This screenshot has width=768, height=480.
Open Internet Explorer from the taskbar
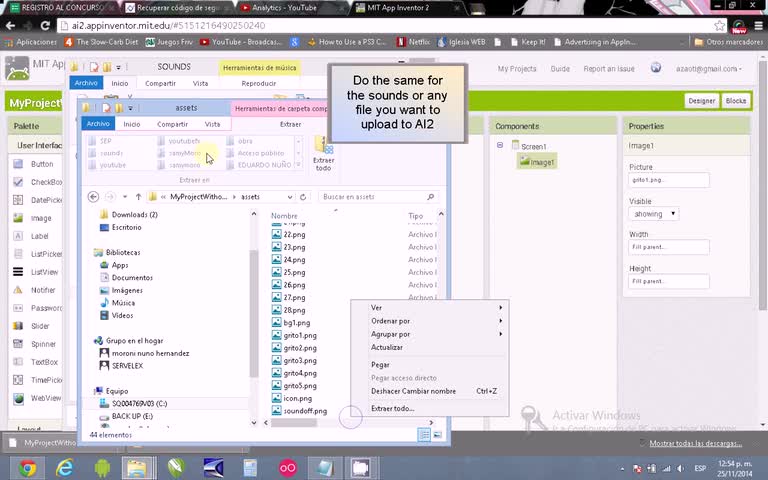click(x=64, y=468)
